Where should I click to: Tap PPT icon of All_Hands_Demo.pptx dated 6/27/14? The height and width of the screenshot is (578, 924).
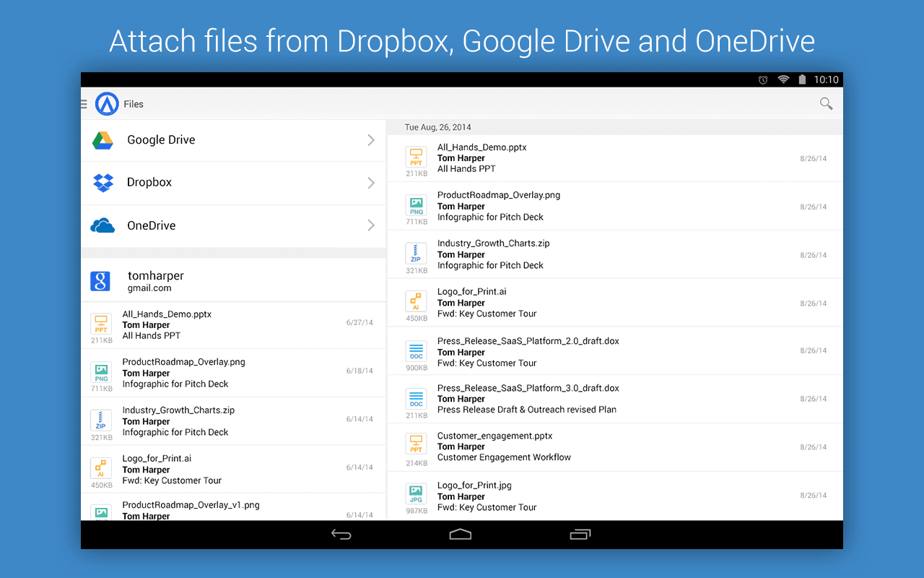click(101, 324)
